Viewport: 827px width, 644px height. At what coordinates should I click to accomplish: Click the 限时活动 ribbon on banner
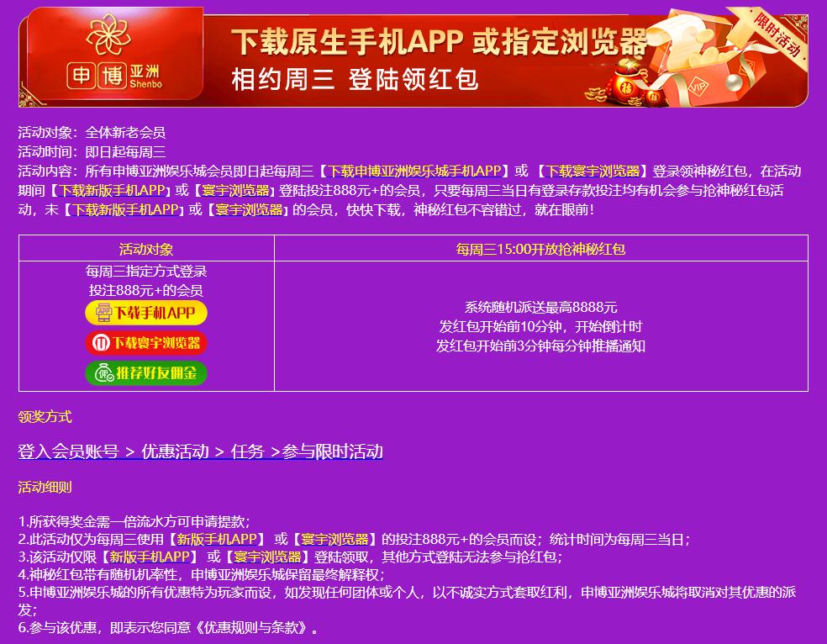tap(778, 34)
